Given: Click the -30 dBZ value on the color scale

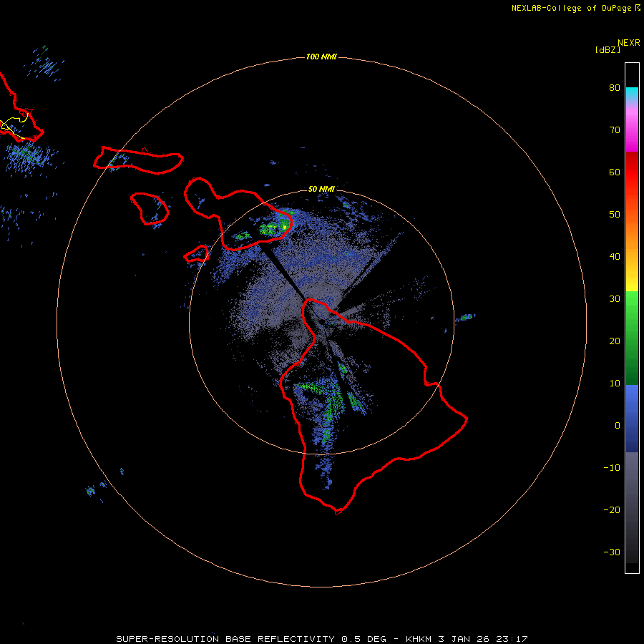Looking at the screenshot, I should 612,552.
